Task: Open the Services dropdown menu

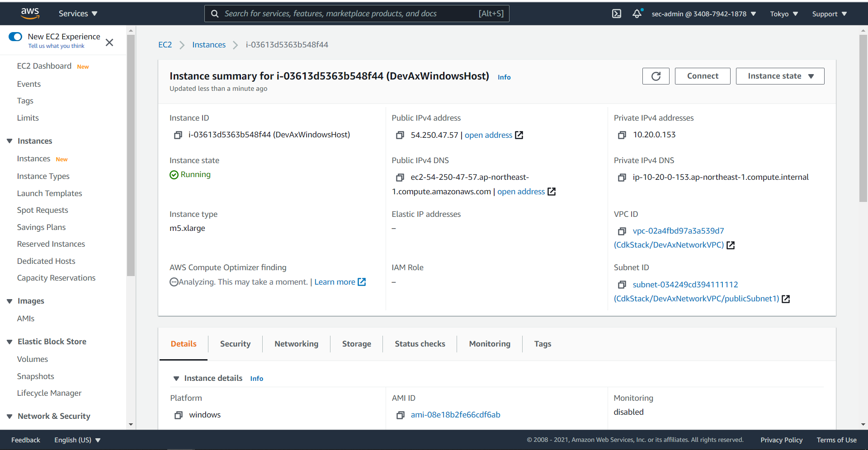Action: coord(78,14)
